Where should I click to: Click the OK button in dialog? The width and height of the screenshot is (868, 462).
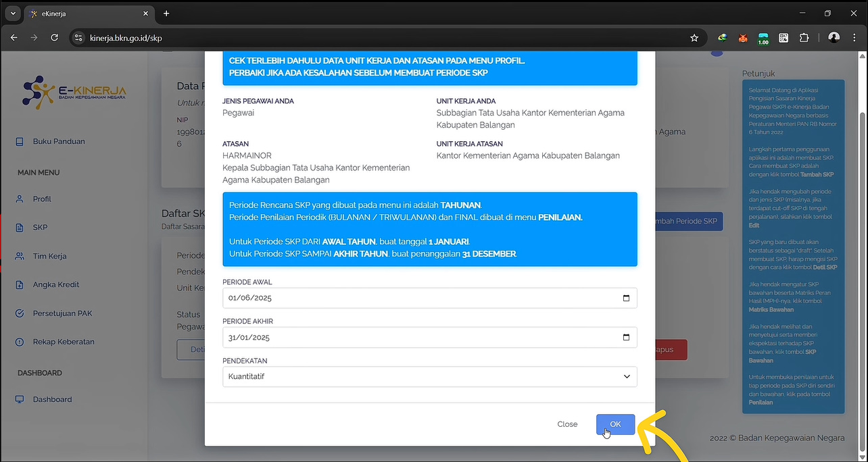point(615,424)
